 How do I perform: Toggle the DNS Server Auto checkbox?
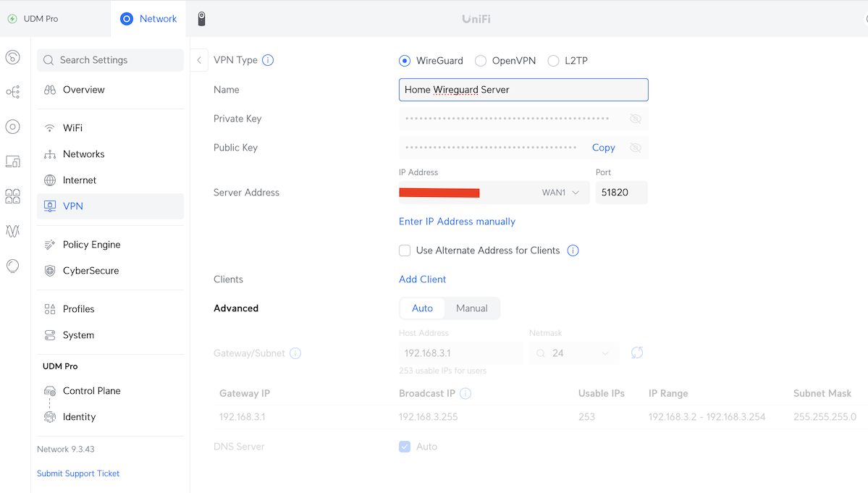(405, 447)
